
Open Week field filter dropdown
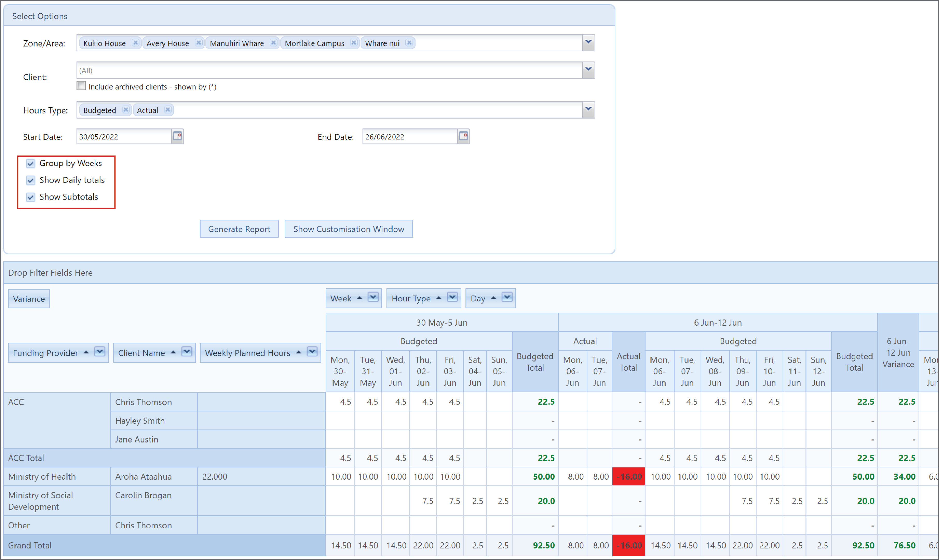pos(373,298)
